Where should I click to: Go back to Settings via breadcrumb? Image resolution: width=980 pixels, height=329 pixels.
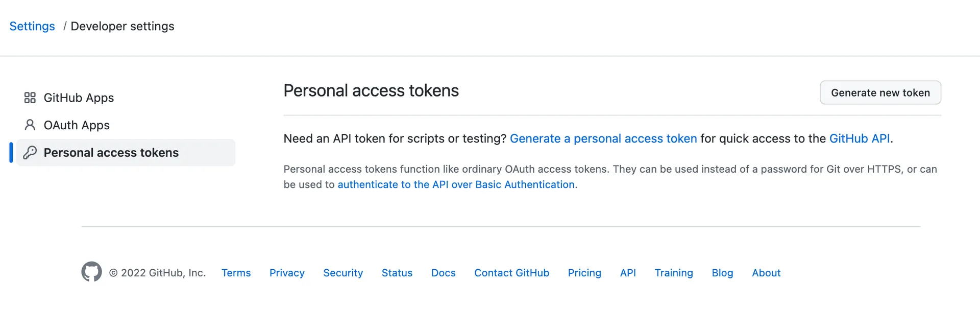[32, 26]
